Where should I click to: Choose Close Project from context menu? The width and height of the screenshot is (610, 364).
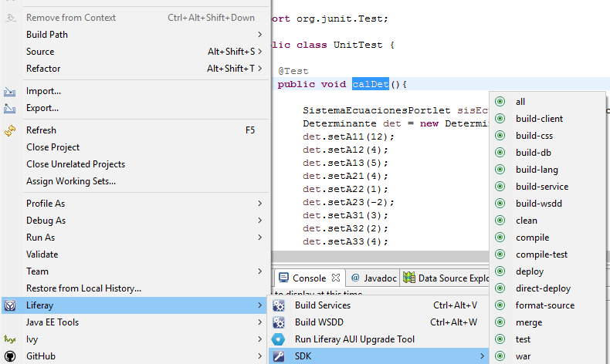click(134, 147)
